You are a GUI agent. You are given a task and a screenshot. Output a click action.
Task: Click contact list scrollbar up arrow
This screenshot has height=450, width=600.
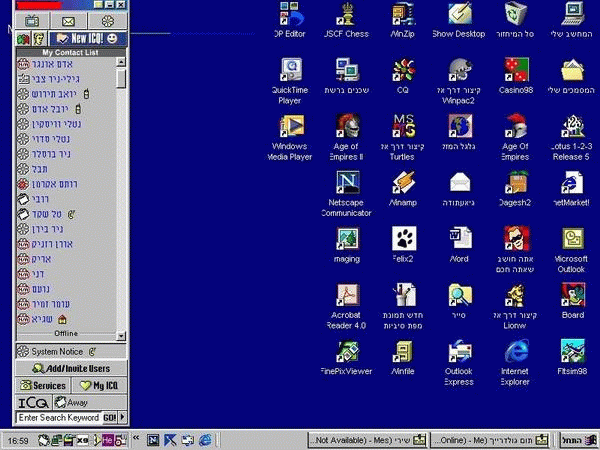tap(121, 62)
